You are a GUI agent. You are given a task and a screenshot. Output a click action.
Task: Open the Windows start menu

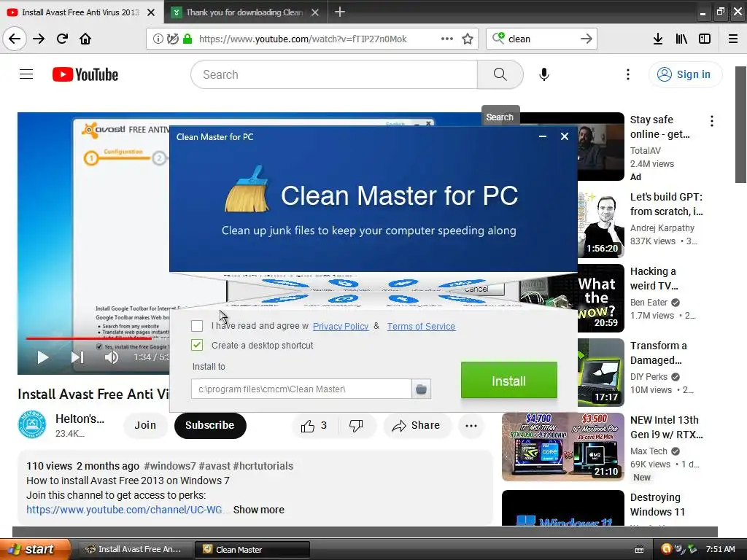click(x=35, y=549)
